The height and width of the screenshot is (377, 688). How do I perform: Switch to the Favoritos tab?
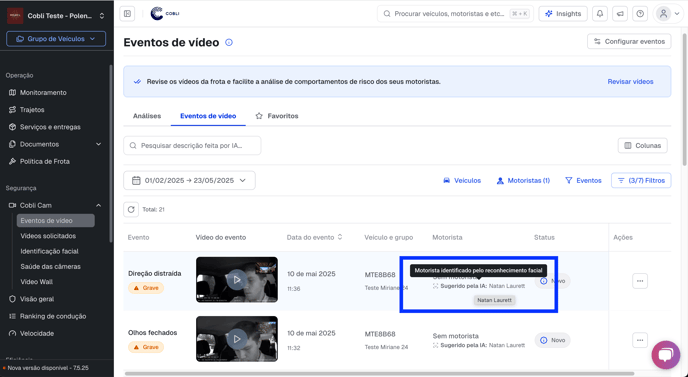[x=277, y=116]
